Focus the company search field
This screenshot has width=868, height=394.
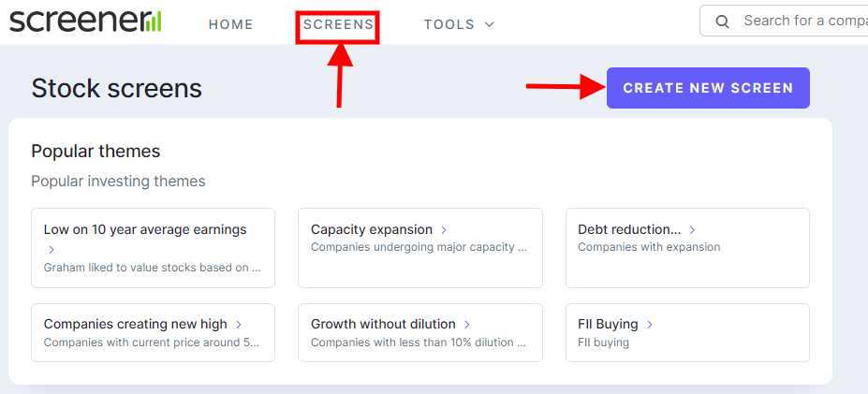coord(784,21)
